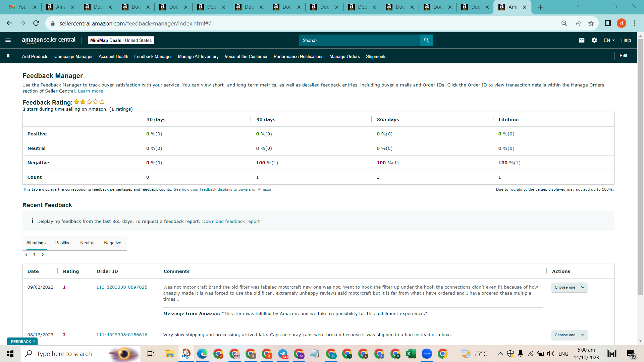
Task: Open Manage Orders in navigation bar
Action: click(x=344, y=56)
